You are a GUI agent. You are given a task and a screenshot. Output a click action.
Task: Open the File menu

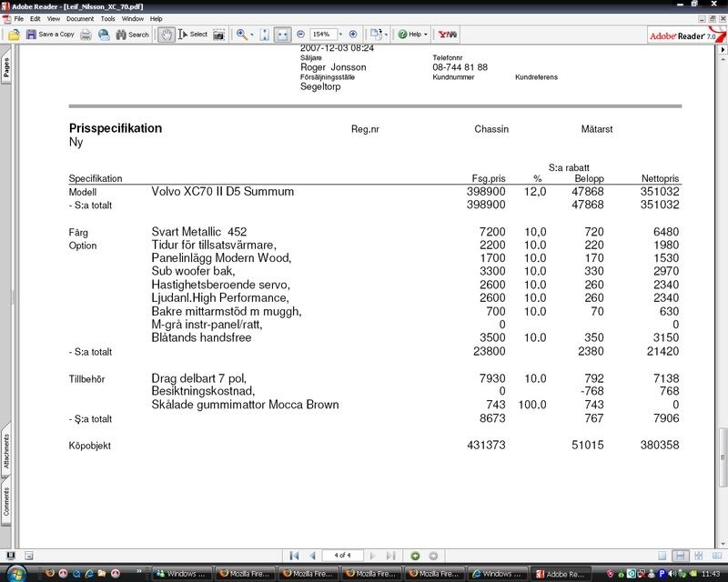coord(18,19)
